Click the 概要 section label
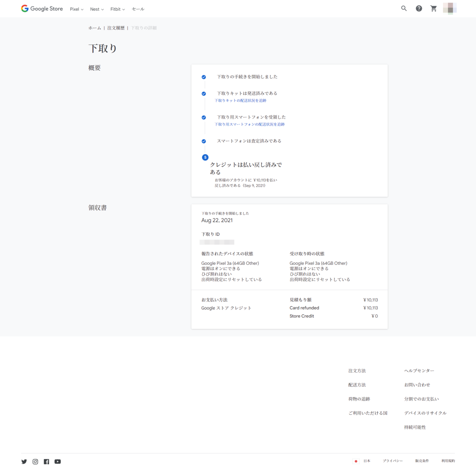 click(x=94, y=68)
